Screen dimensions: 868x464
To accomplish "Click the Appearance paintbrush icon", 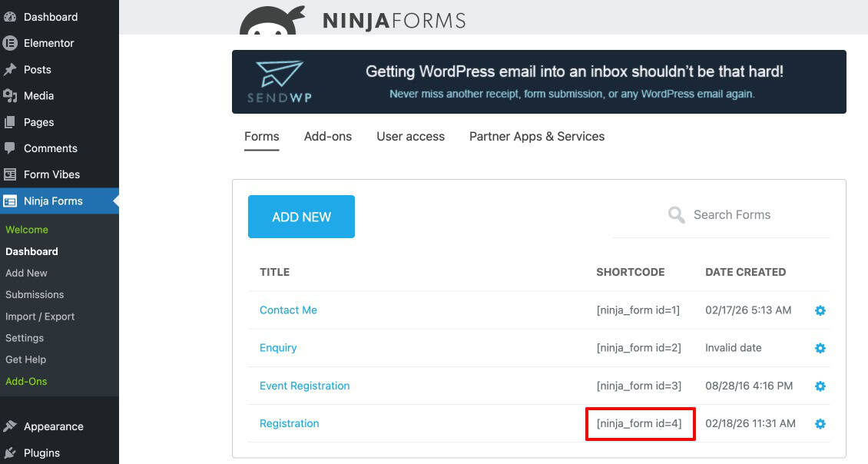I will pos(9,426).
